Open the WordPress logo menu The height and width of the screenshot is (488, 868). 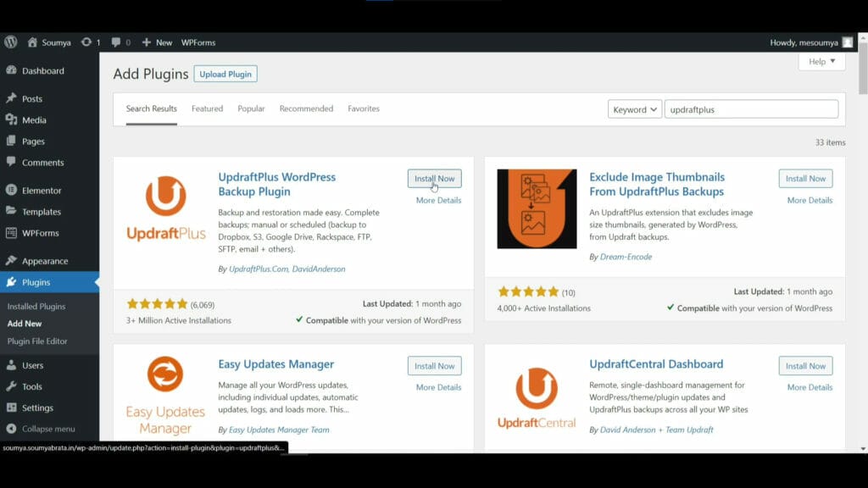[x=10, y=42]
